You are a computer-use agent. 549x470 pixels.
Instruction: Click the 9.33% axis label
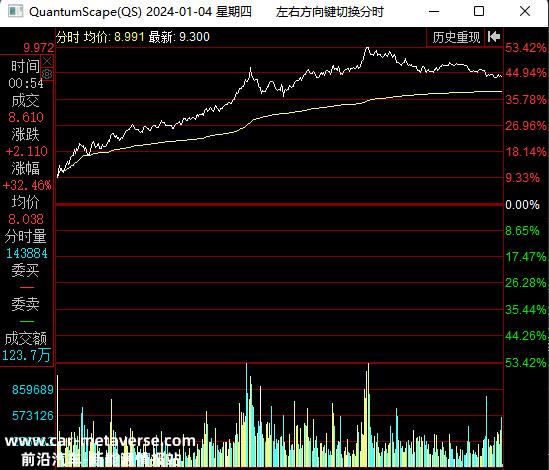pyautogui.click(x=522, y=178)
